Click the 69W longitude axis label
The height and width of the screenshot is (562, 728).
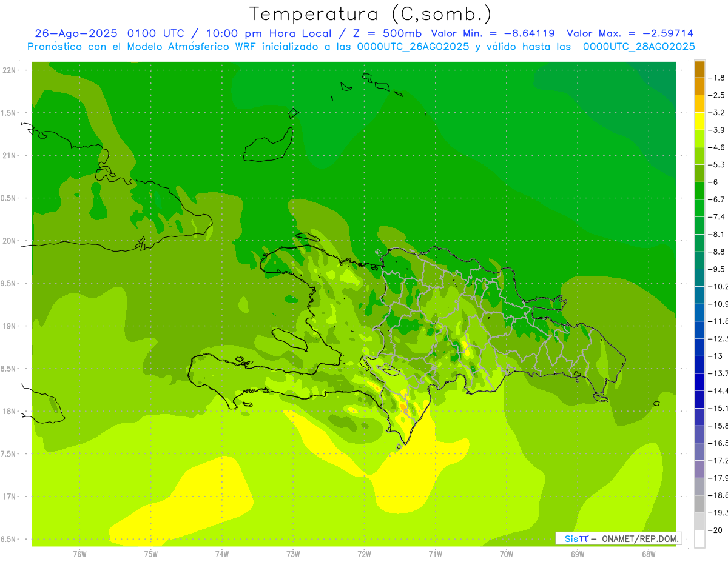click(x=578, y=554)
